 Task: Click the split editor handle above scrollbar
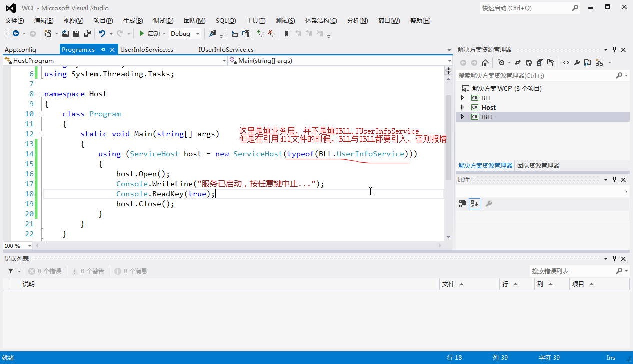click(448, 71)
